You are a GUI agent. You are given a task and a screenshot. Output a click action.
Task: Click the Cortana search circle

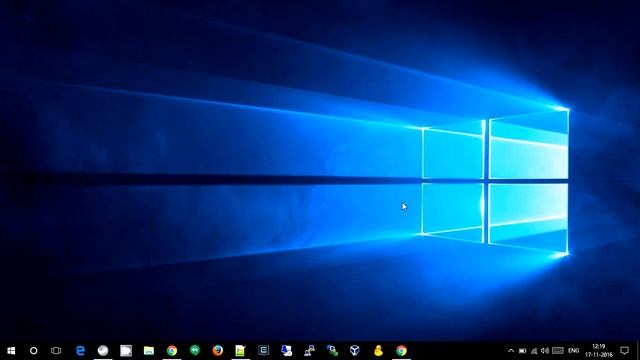[34, 351]
